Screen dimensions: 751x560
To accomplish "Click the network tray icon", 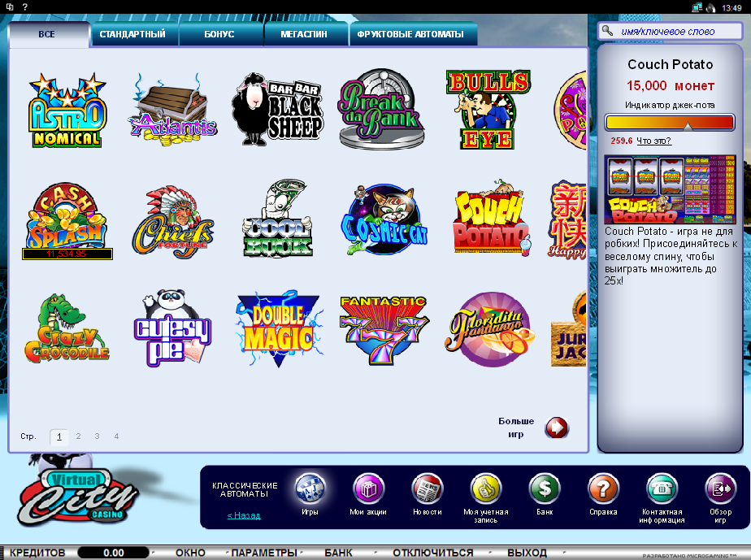I will [697, 7].
